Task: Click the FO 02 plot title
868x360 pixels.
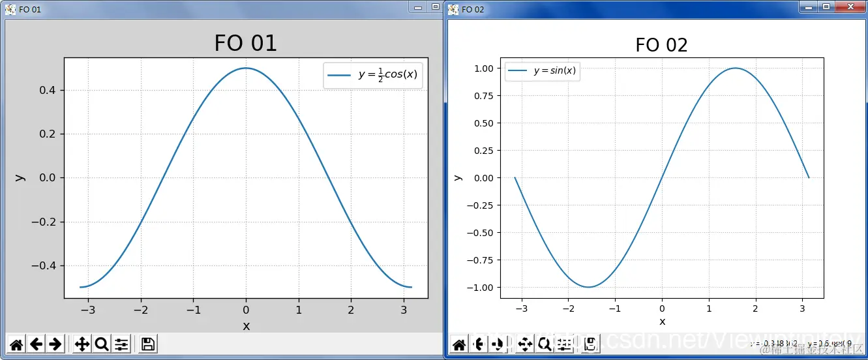Action: tap(661, 45)
